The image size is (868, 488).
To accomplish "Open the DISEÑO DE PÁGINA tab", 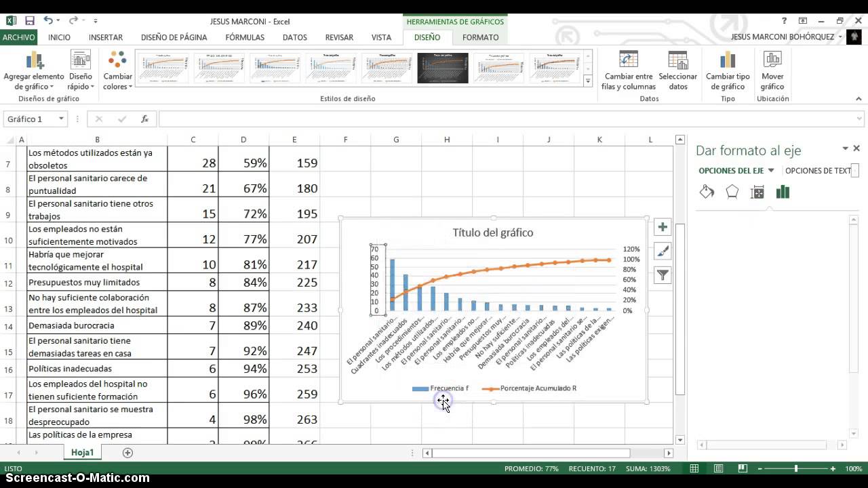I will coord(174,37).
